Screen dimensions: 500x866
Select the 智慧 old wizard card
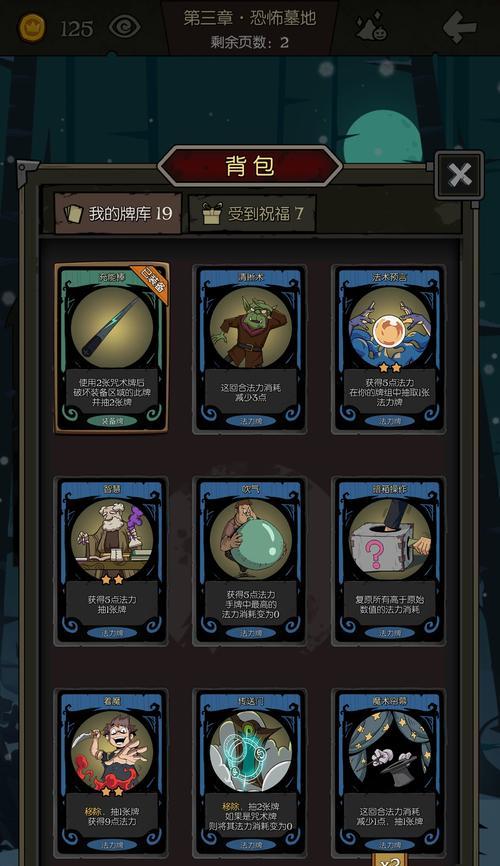[x=112, y=561]
